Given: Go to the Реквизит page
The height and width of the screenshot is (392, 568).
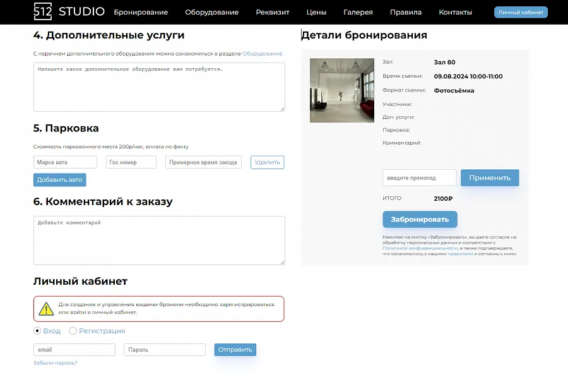Looking at the screenshot, I should 273,13.
